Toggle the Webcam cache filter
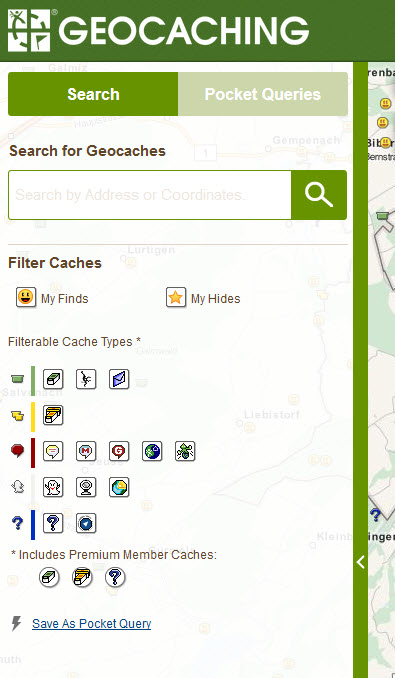 86,487
